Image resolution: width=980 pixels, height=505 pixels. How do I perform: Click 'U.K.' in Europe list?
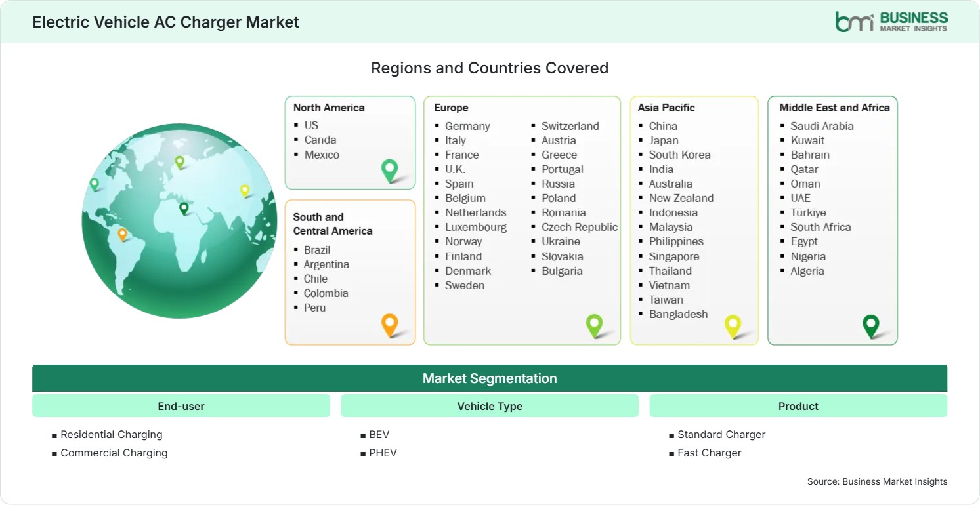click(455, 169)
